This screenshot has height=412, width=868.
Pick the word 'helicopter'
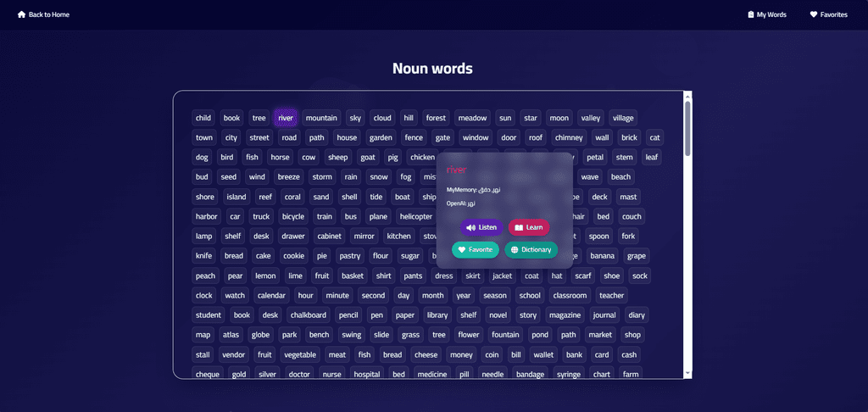415,216
